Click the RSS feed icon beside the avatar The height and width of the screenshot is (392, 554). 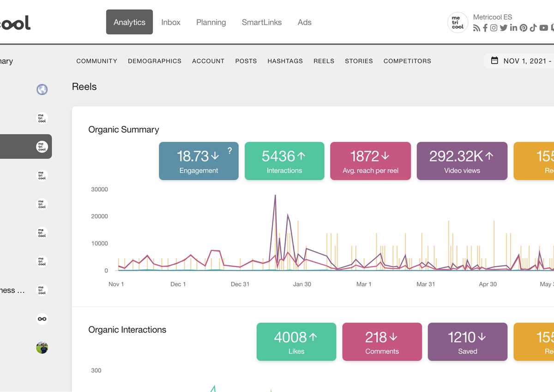(x=476, y=28)
